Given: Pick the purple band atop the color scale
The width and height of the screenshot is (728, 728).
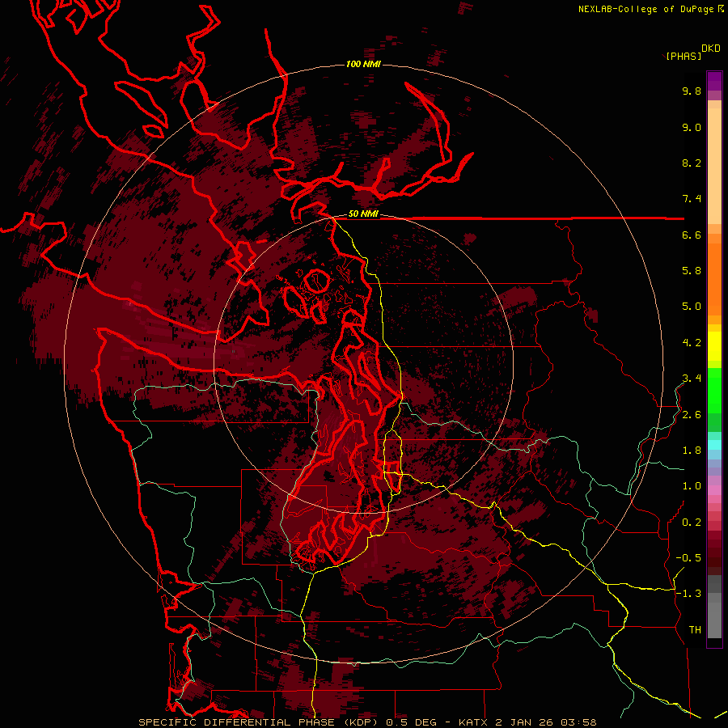Looking at the screenshot, I should (x=714, y=81).
